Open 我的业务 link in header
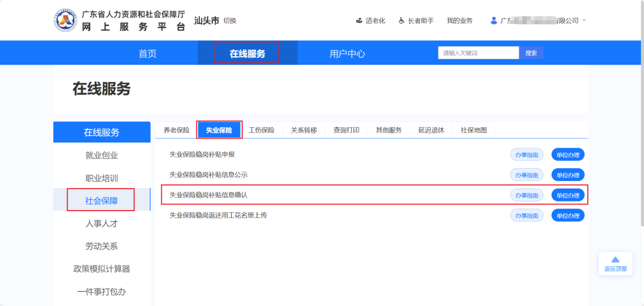The width and height of the screenshot is (644, 306). coord(459,21)
